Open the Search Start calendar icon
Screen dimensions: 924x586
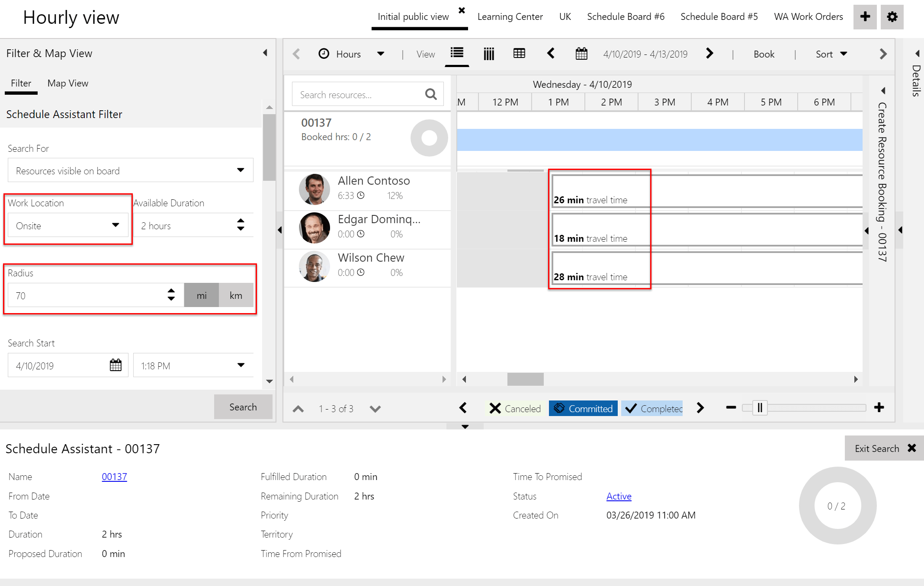tap(115, 365)
